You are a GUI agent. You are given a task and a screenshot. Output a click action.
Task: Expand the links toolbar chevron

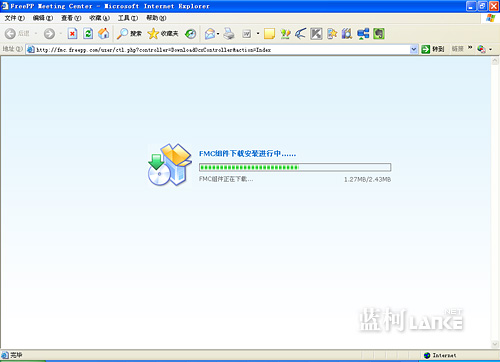[470, 48]
